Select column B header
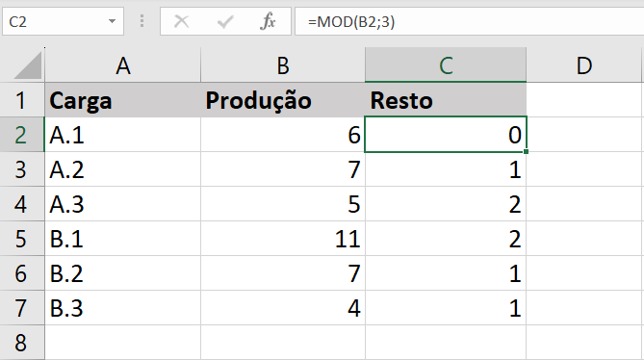 point(283,65)
